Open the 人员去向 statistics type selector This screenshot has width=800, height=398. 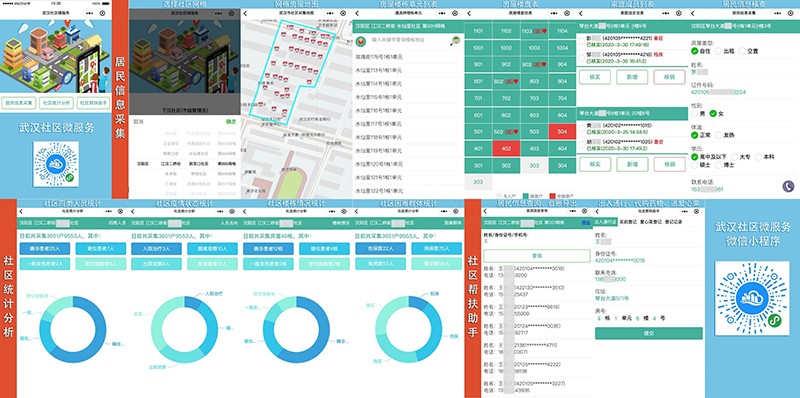(229, 223)
